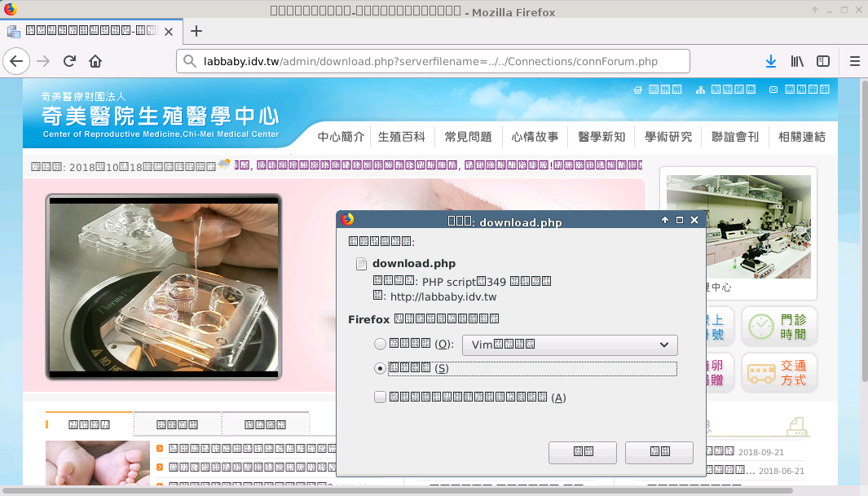Roll up the download.php dialog
Image resolution: width=868 pixels, height=496 pixels.
[x=665, y=220]
